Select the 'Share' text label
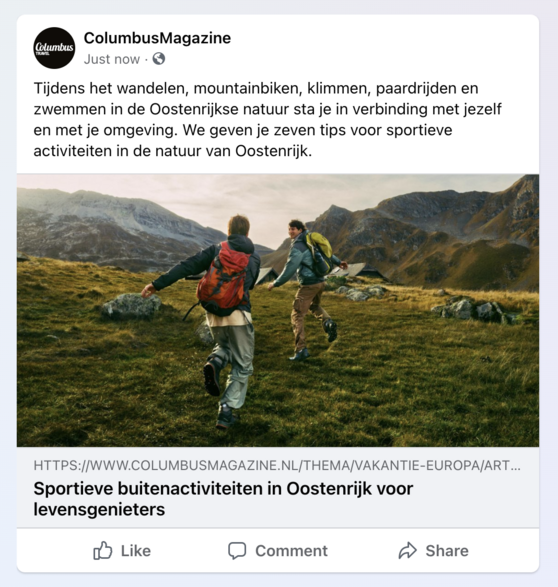This screenshot has width=558, height=587. 447,551
